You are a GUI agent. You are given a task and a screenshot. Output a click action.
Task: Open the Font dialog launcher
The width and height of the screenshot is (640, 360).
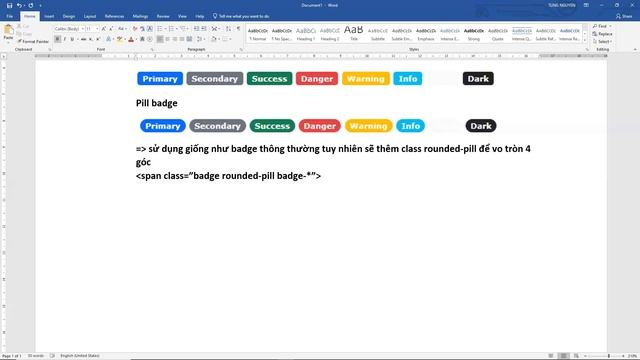coord(152,49)
